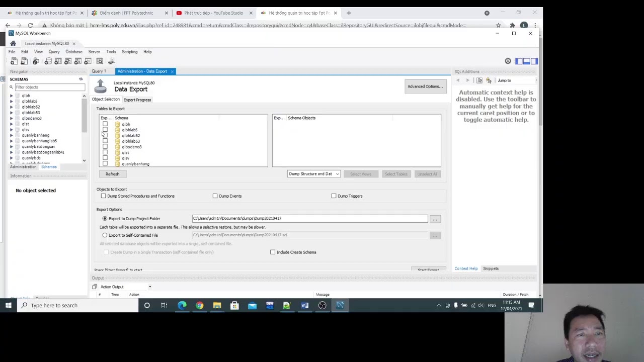The image size is (644, 362).
Task: Create a new function toolbar icon
Action: (x=88, y=61)
